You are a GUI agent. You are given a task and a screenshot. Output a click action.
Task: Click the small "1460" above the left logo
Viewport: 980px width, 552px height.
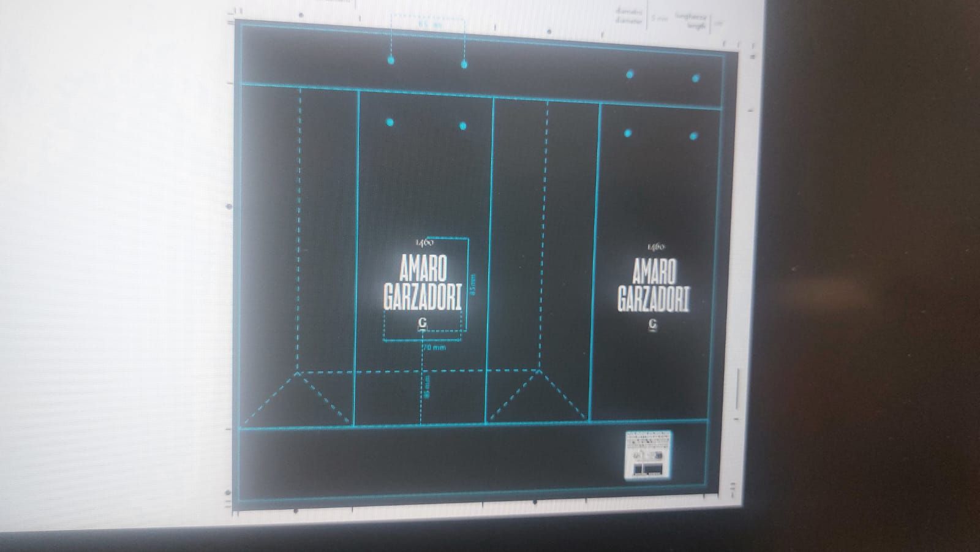click(x=425, y=243)
